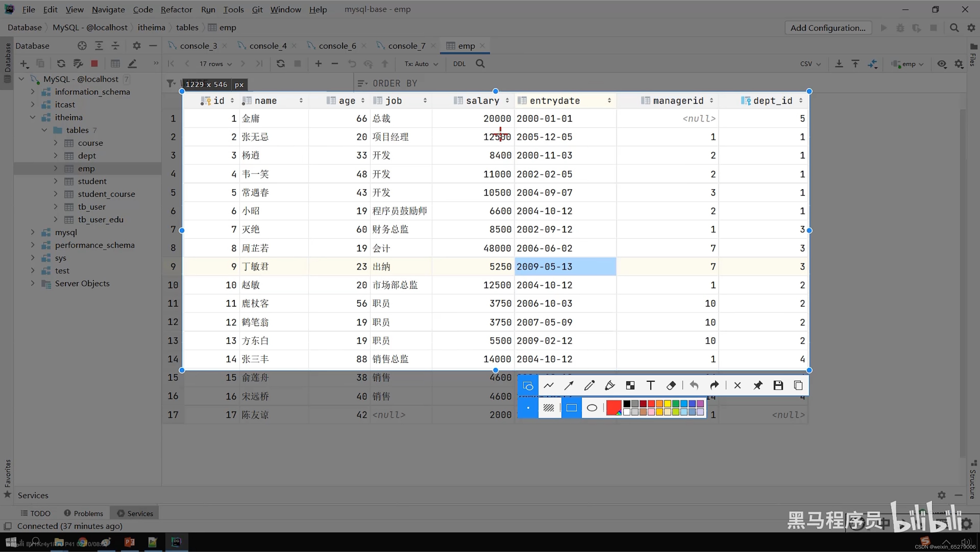Select the shape tool in the screenshot toolbar
980x552 pixels.
click(528, 386)
